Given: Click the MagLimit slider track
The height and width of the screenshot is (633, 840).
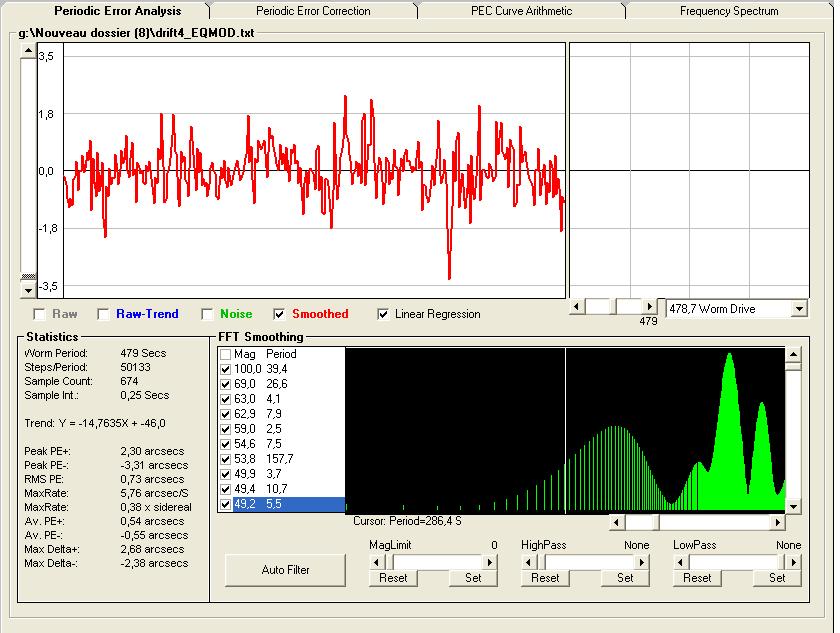Looking at the screenshot, I should [438, 562].
